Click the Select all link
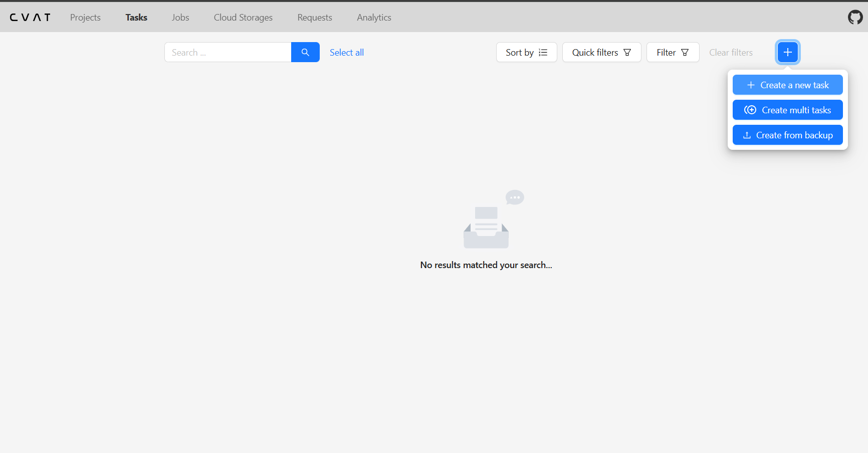The width and height of the screenshot is (868, 453). 347,53
